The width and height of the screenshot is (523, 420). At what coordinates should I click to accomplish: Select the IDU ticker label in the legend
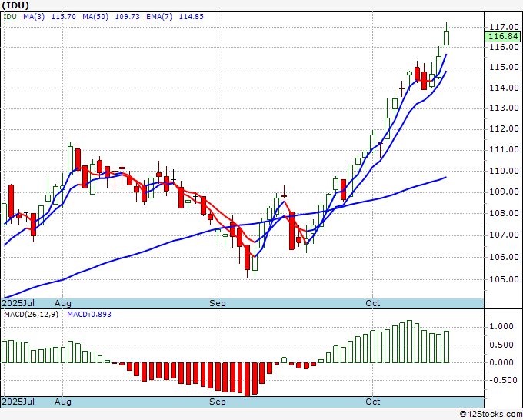point(10,17)
